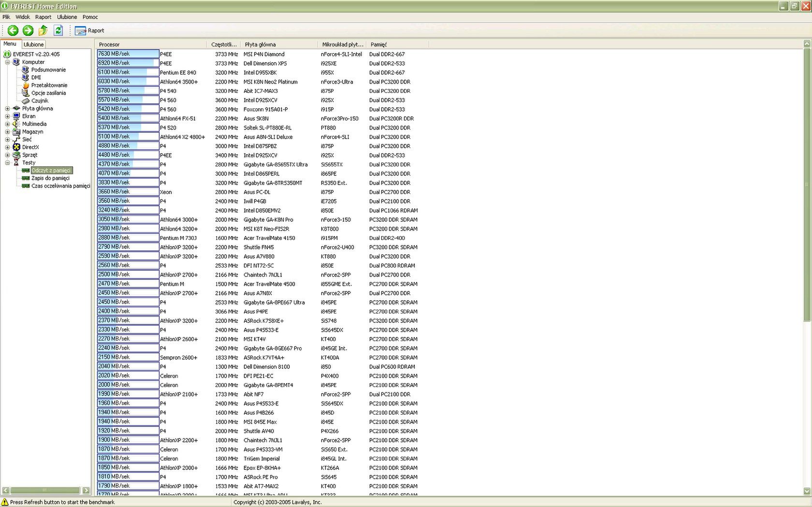Screen dimensions: 812x507
Task: Select the Sempron 2600+ processor cell
Action: point(179,358)
